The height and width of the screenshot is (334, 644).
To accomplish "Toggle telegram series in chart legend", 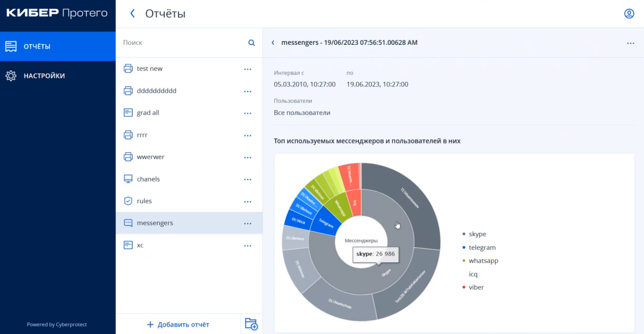I will click(482, 247).
